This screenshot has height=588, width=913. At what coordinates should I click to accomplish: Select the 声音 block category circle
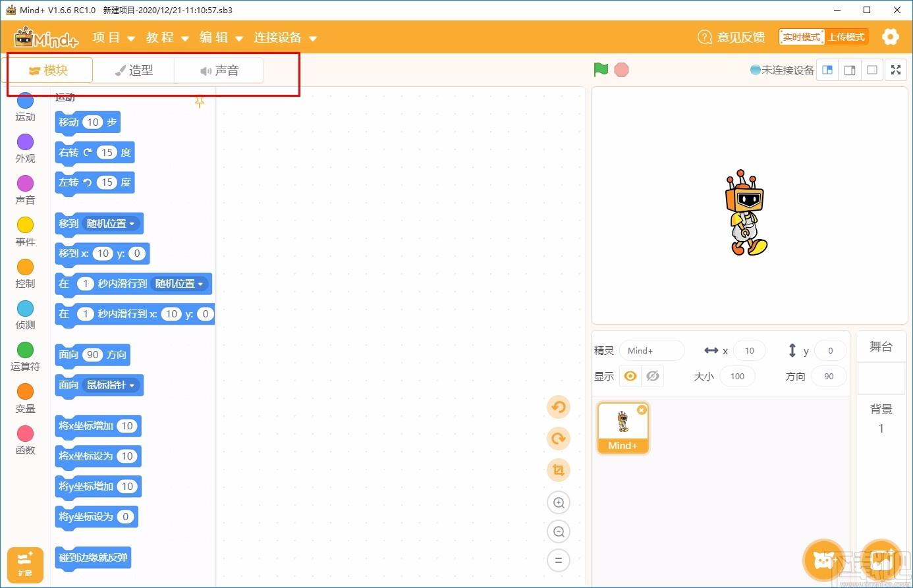25,183
